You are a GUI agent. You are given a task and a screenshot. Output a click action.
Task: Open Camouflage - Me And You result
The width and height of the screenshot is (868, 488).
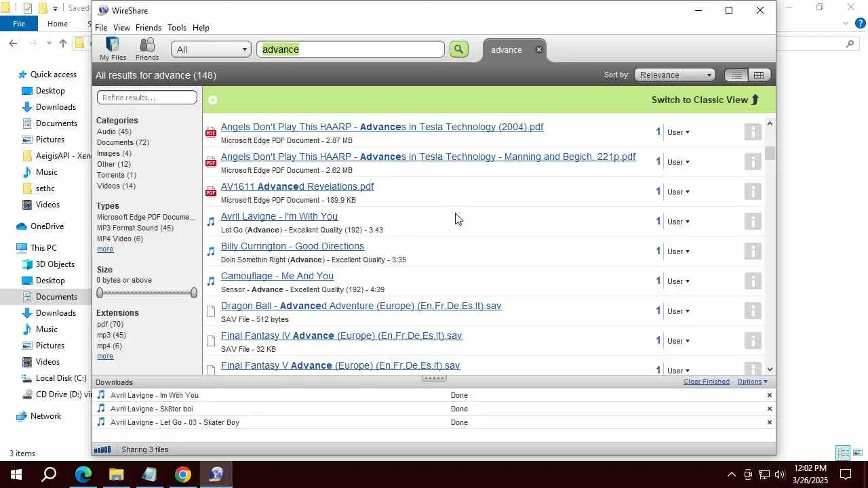point(277,276)
